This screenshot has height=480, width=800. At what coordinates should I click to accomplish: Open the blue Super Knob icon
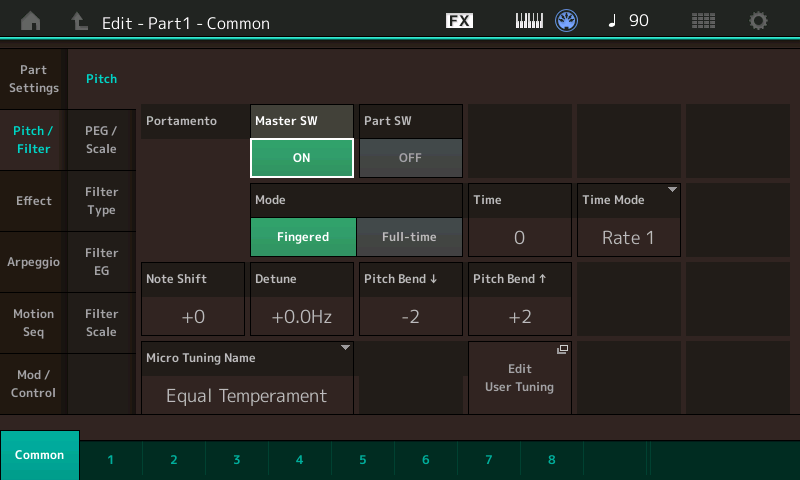[568, 21]
